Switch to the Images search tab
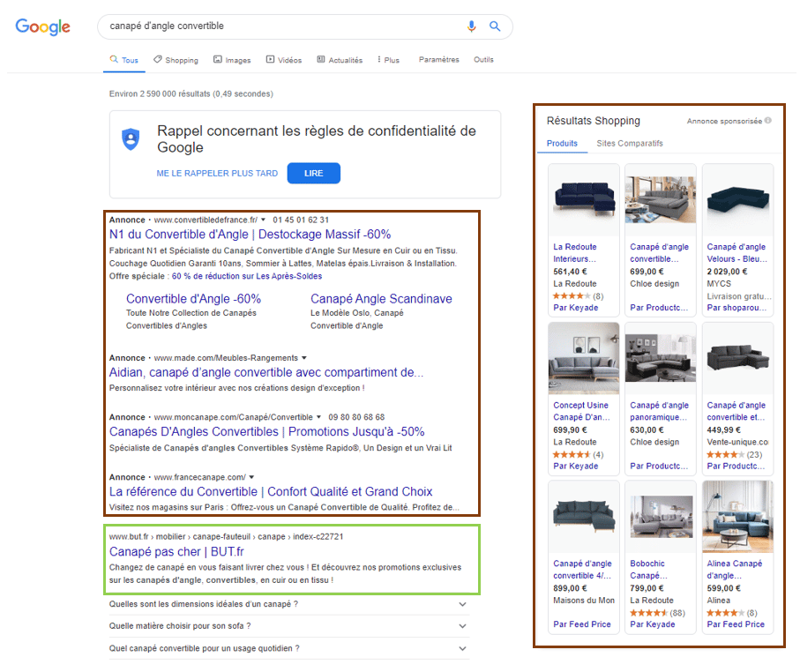The width and height of the screenshot is (800, 672). (232, 60)
